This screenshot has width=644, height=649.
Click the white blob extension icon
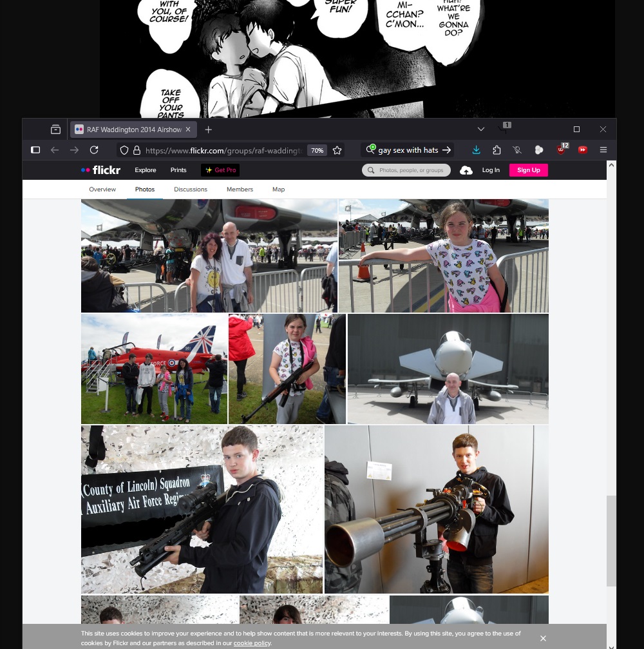(x=539, y=150)
